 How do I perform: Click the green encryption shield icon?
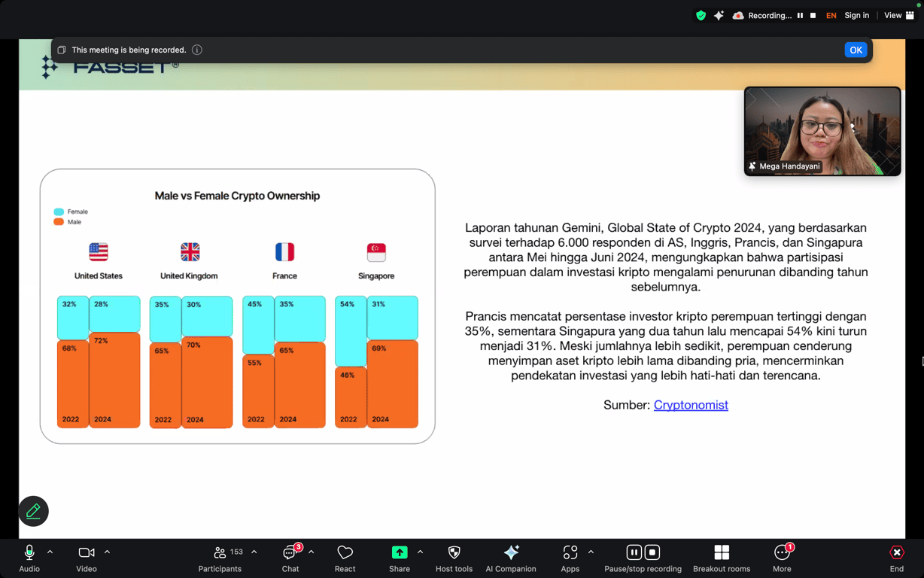click(x=701, y=15)
